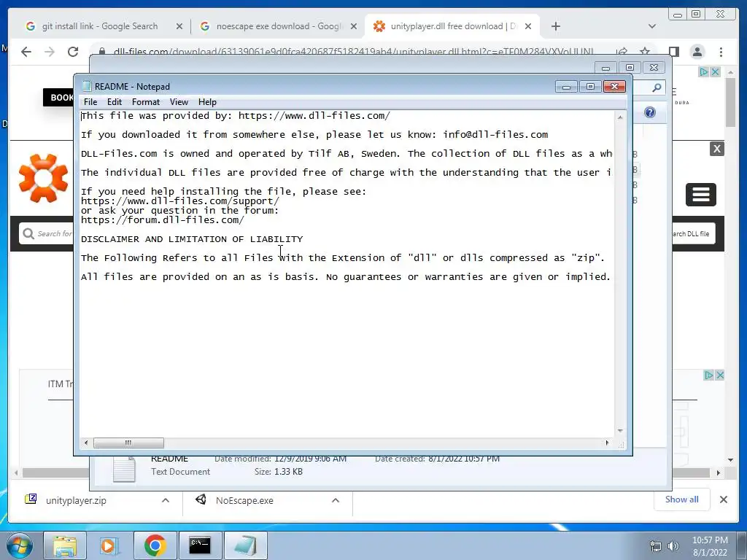Close the top banner ad
Image resolution: width=747 pixels, height=560 pixels.
click(715, 72)
